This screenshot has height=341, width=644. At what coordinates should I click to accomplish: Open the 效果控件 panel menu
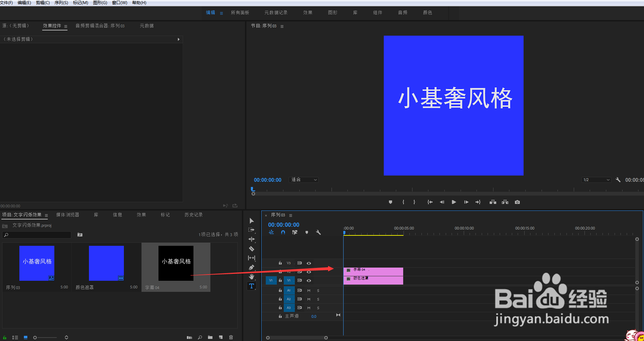[66, 26]
